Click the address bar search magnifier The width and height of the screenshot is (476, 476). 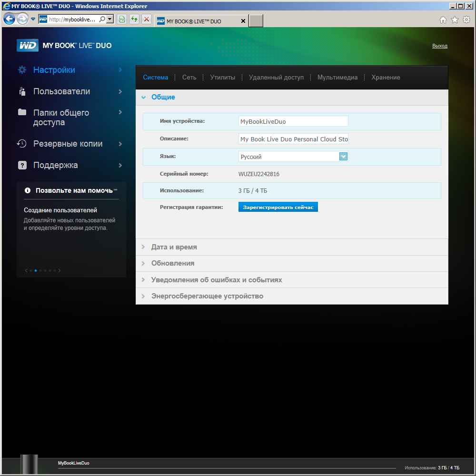tap(102, 19)
